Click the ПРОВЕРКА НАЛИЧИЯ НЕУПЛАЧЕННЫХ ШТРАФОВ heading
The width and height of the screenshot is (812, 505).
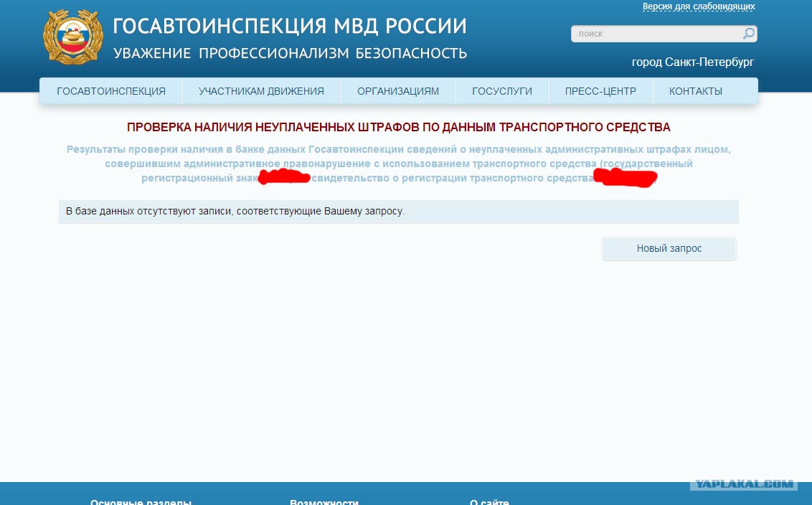click(399, 128)
